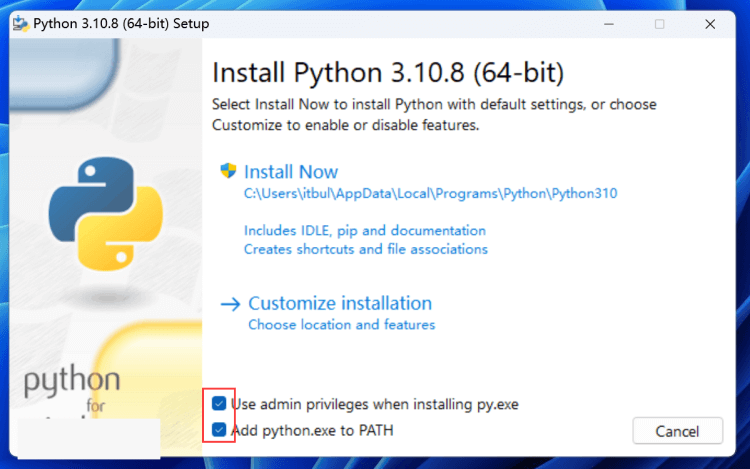This screenshot has width=750, height=469.
Task: Cancel the Python setup
Action: click(x=677, y=431)
